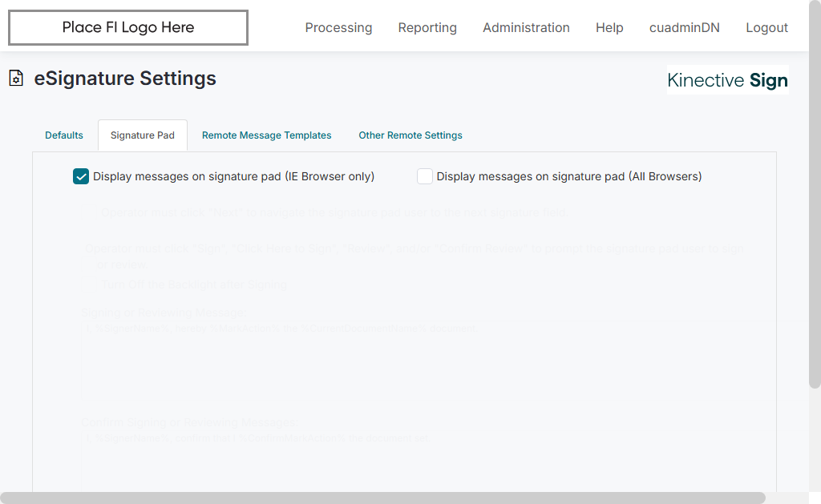
Task: Select the Signature Pad tab
Action: (143, 135)
